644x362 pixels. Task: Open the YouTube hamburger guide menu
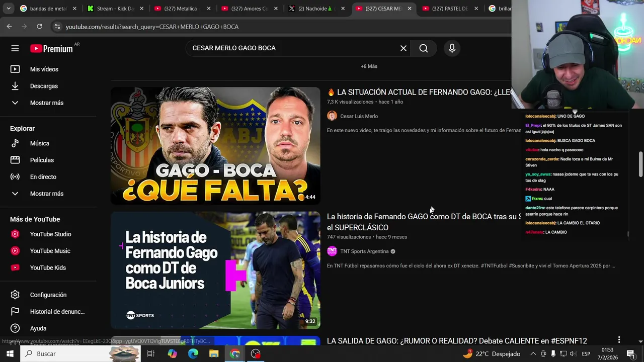15,48
